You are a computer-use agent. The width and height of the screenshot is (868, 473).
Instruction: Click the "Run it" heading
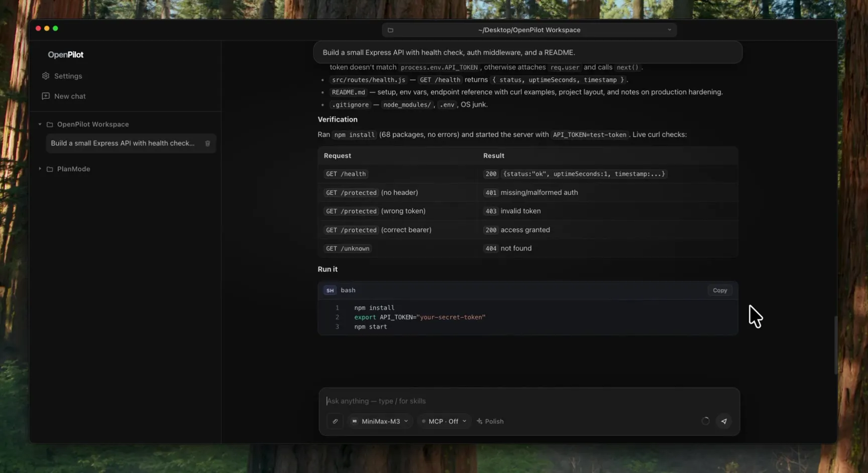328,269
